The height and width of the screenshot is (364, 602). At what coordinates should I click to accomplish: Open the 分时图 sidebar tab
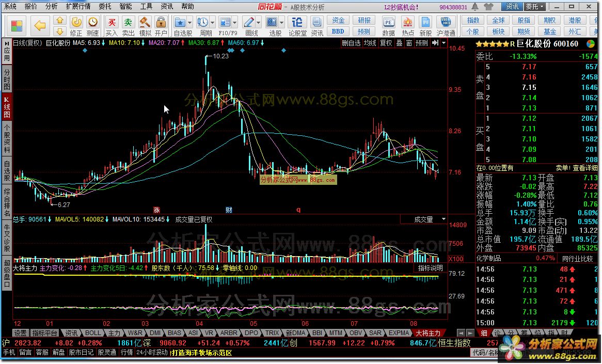click(7, 79)
